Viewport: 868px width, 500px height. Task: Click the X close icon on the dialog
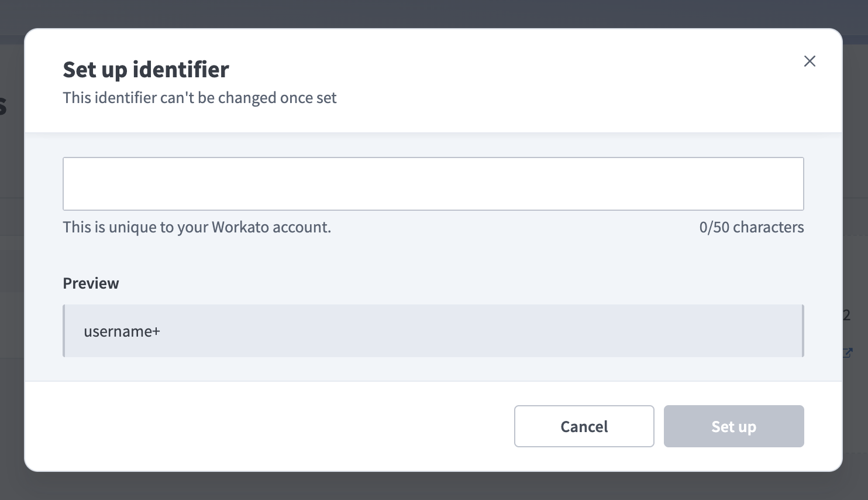click(810, 61)
